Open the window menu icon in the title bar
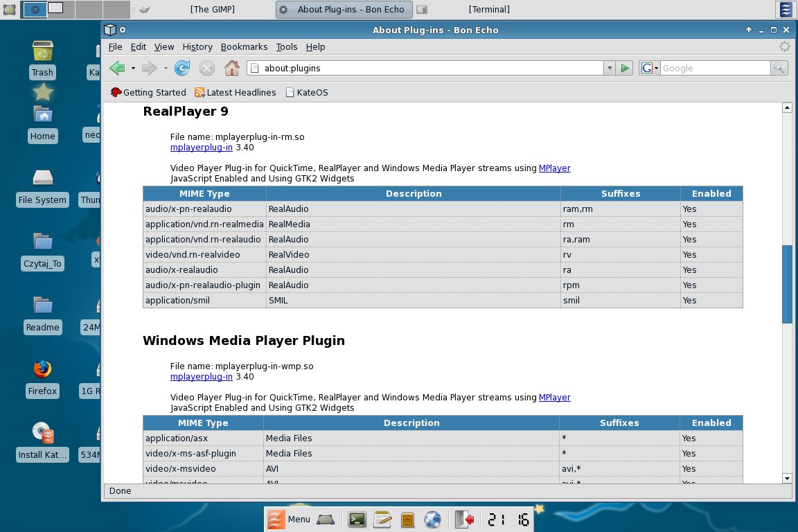The width and height of the screenshot is (798, 532). pos(110,30)
